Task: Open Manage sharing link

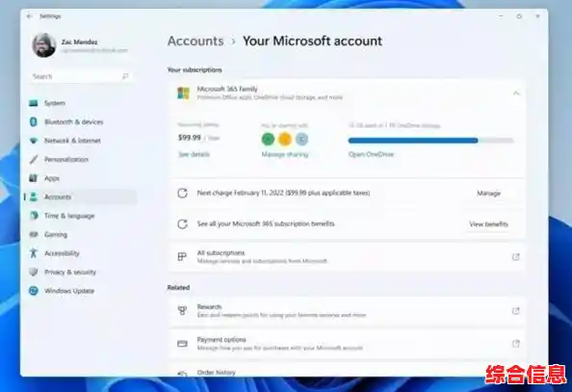Action: pyautogui.click(x=285, y=154)
